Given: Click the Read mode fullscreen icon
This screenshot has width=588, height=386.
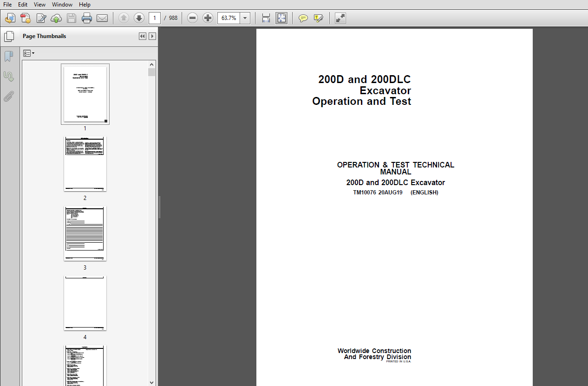Looking at the screenshot, I should click(340, 18).
